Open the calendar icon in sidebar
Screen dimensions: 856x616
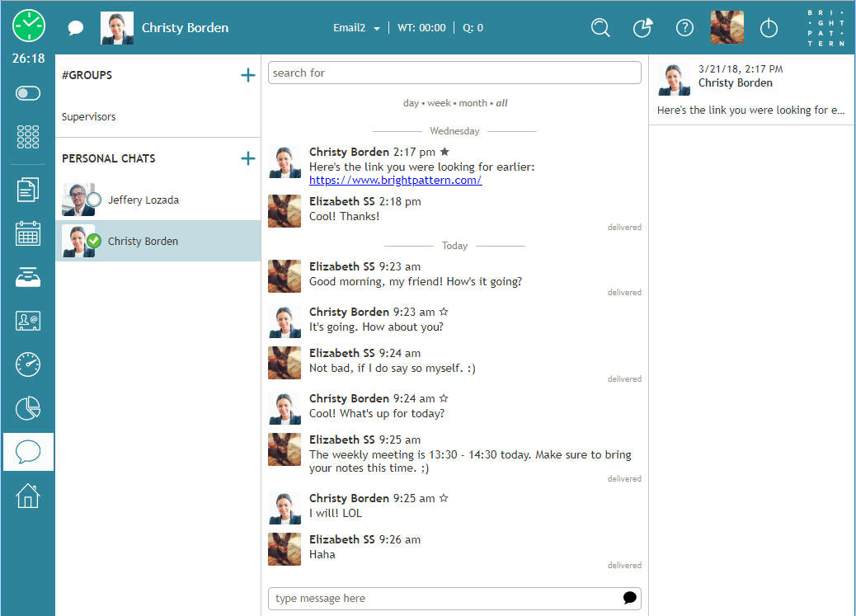coord(28,233)
